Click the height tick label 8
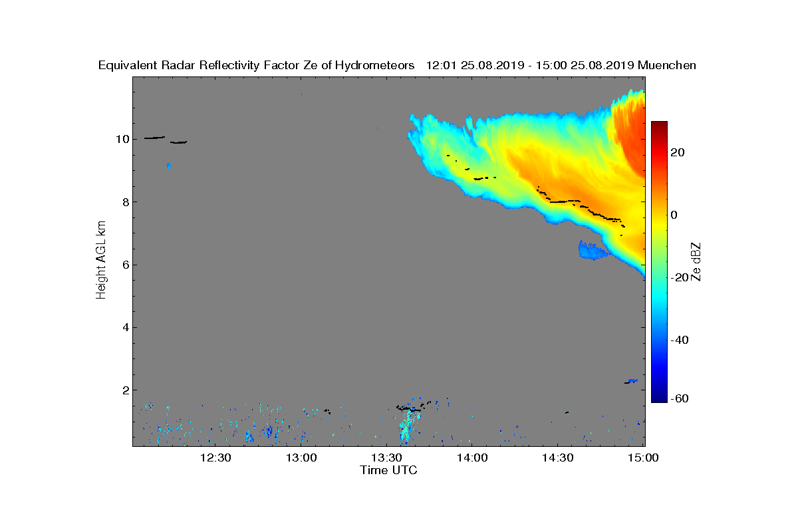Image resolution: width=798 pixels, height=532 pixels. 125,201
